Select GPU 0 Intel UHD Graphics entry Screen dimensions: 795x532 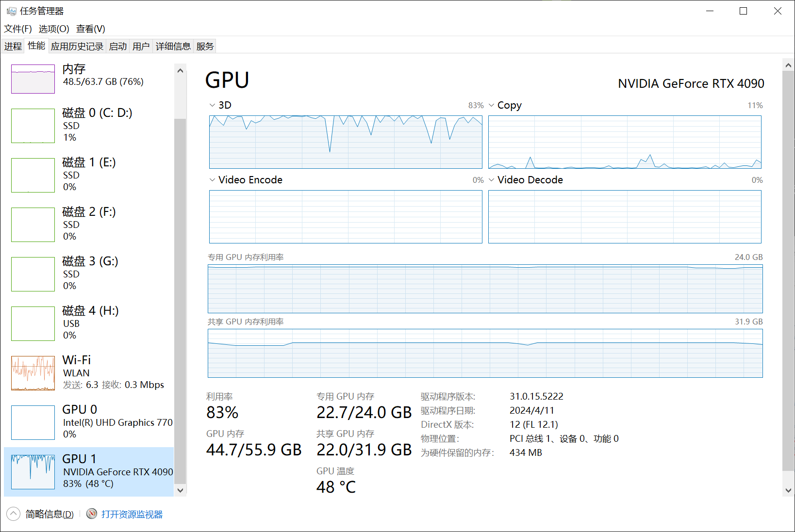pos(89,422)
